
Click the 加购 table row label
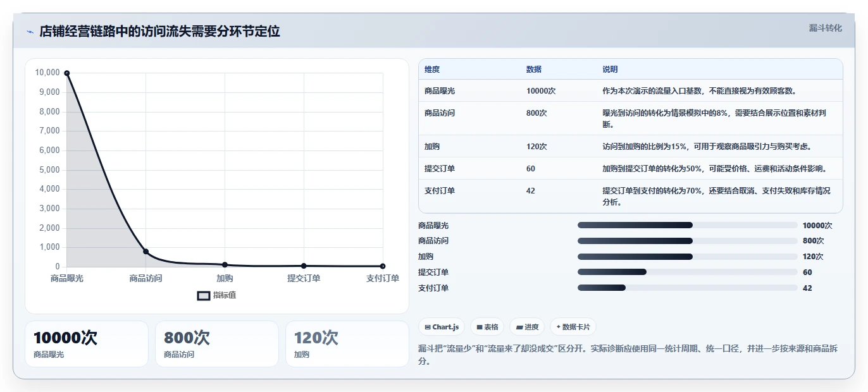[x=432, y=147]
